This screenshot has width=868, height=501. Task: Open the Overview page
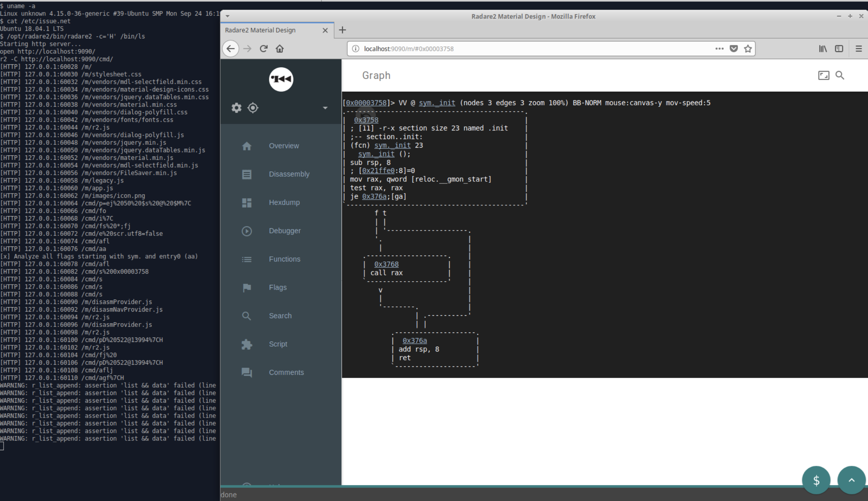tap(284, 146)
